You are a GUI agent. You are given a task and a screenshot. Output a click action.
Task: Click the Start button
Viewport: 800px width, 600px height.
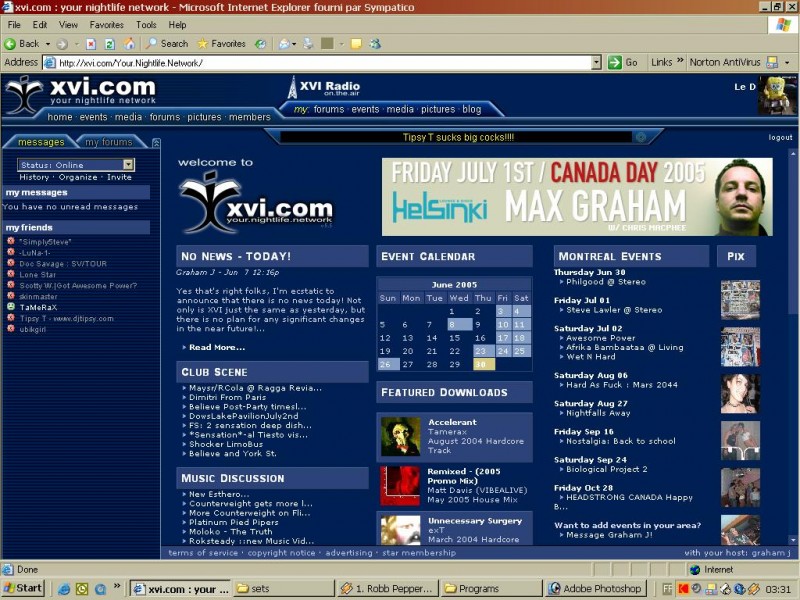[23, 588]
